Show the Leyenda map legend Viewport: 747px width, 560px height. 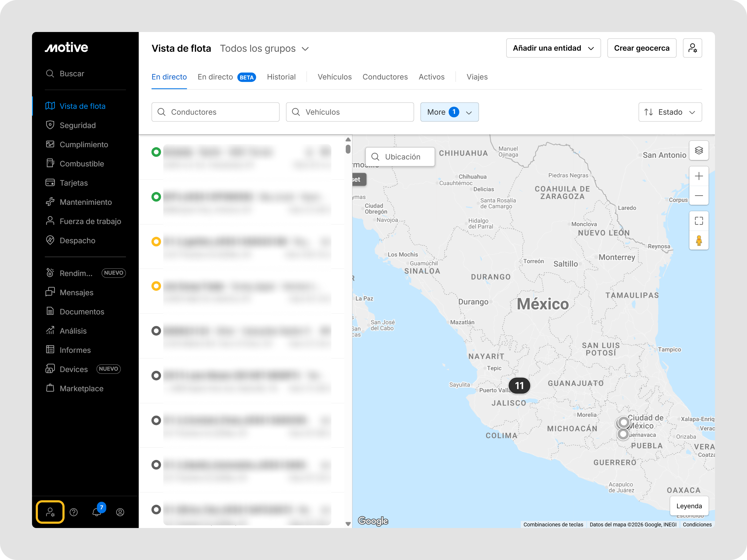(689, 506)
